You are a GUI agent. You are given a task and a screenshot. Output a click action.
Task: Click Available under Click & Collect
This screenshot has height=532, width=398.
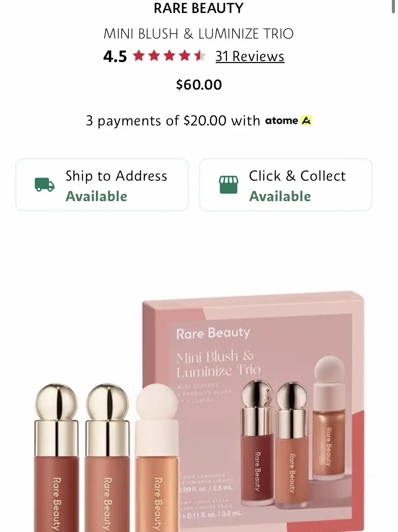[280, 196]
